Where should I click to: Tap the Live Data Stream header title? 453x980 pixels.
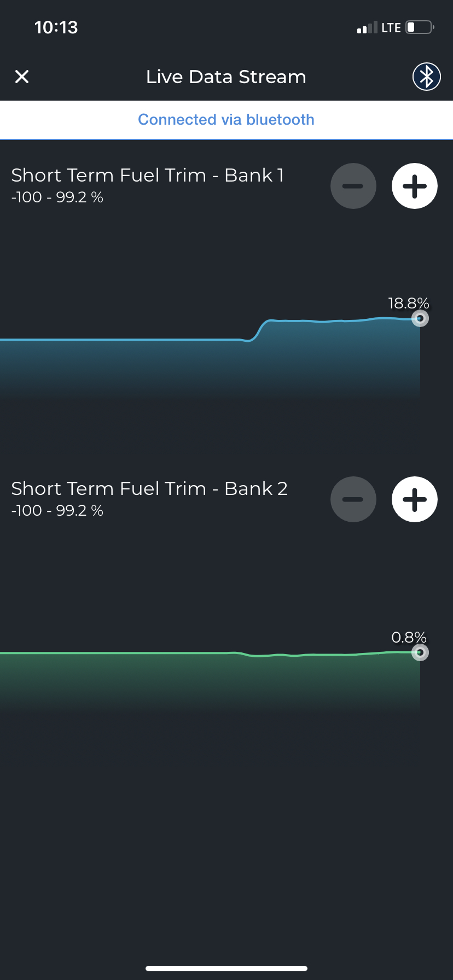pos(226,77)
